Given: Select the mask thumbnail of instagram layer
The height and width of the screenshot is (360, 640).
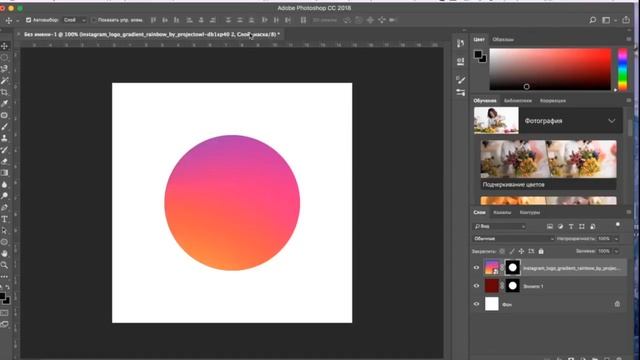Looking at the screenshot, I should [513, 268].
